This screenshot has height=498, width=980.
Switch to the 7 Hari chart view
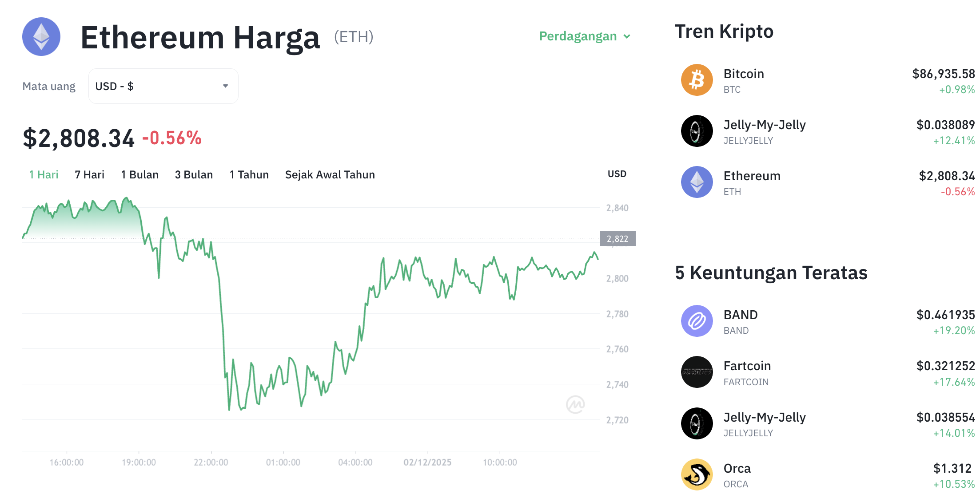89,174
